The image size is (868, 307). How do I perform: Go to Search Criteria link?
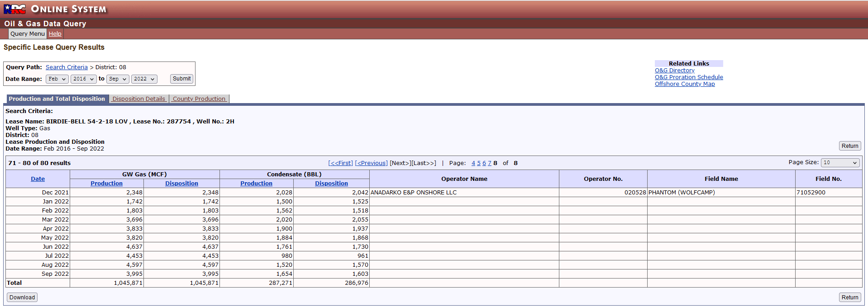(x=67, y=67)
